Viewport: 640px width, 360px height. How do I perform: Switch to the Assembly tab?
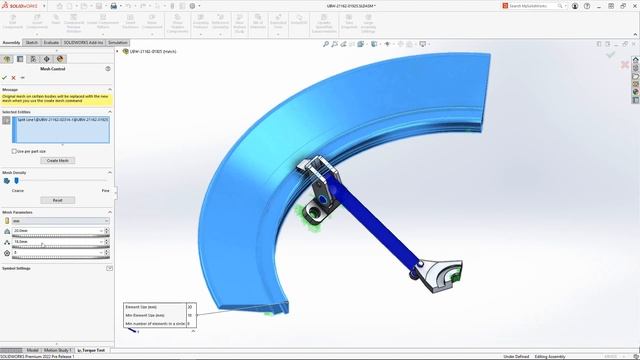[11, 42]
